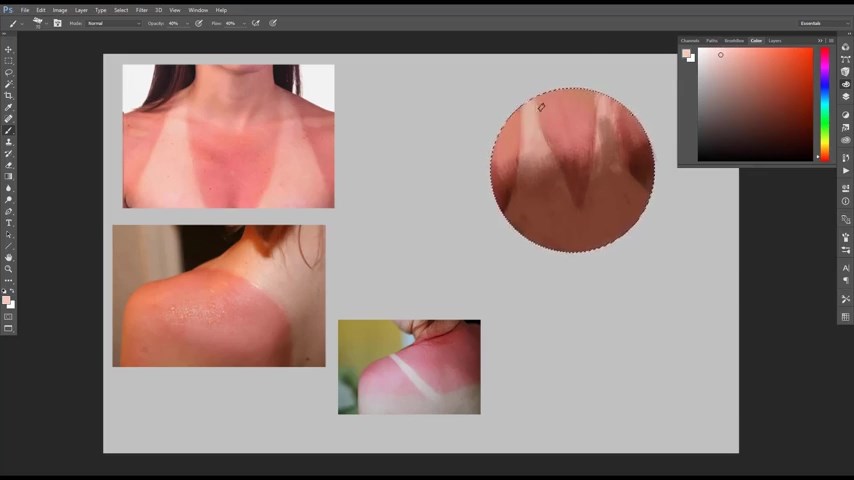The width and height of the screenshot is (854, 480).
Task: Select the Hand tool
Action: 9,257
